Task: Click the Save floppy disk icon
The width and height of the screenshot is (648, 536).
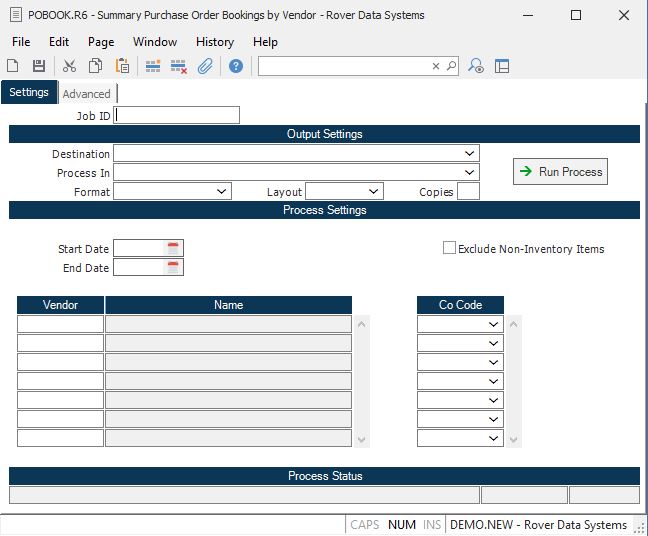Action: point(39,66)
